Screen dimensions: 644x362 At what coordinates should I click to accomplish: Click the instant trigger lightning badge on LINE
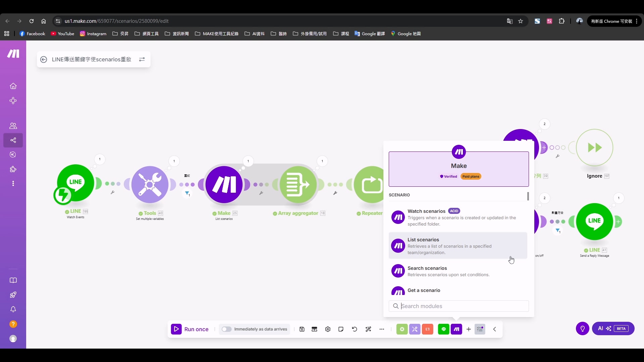63,195
